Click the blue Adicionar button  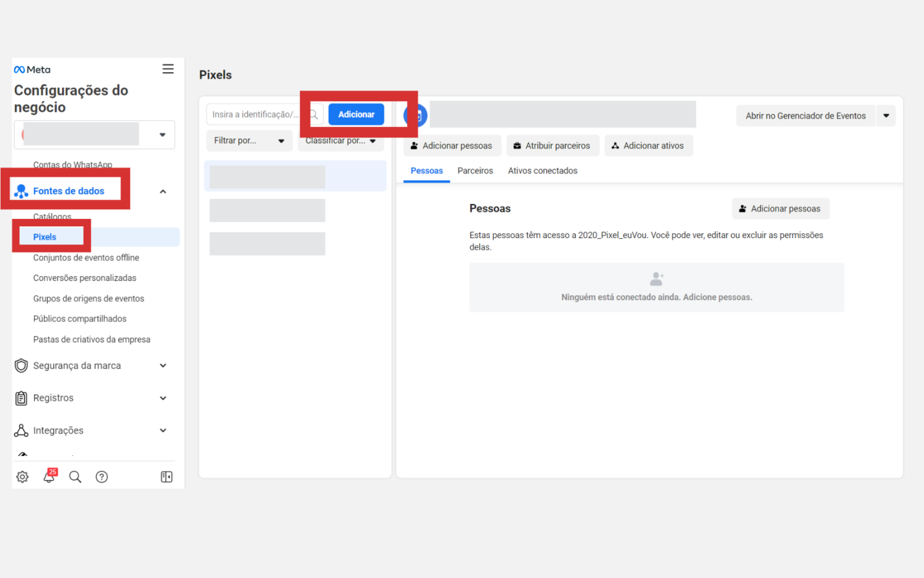[356, 114]
